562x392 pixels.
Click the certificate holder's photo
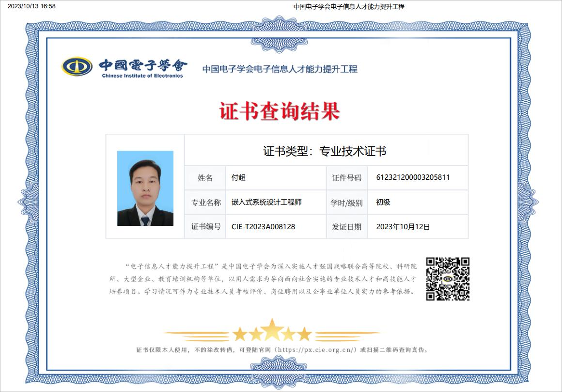pyautogui.click(x=145, y=188)
